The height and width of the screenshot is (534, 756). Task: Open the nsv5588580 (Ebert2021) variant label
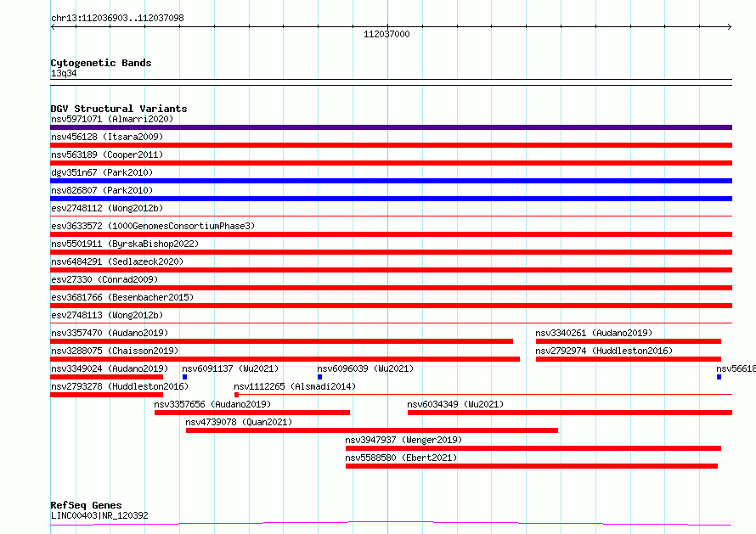[401, 458]
